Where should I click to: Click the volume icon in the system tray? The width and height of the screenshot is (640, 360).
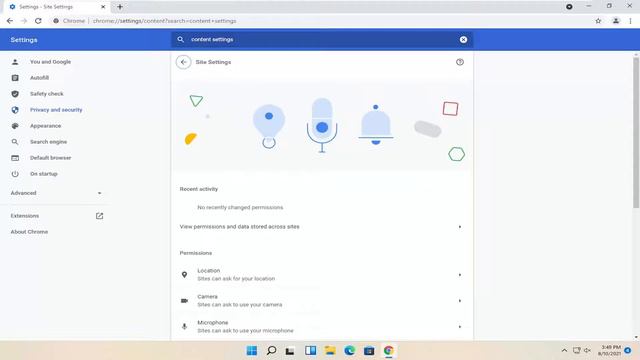(x=587, y=350)
